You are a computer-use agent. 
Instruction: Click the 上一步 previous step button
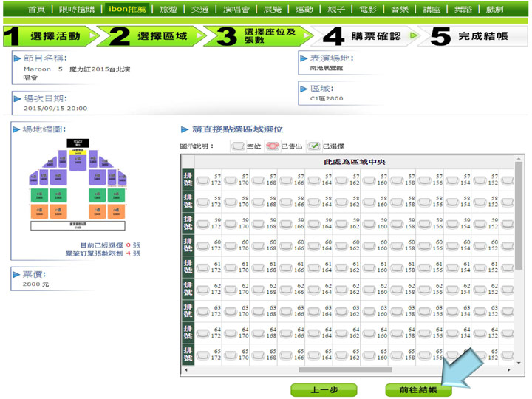point(324,389)
